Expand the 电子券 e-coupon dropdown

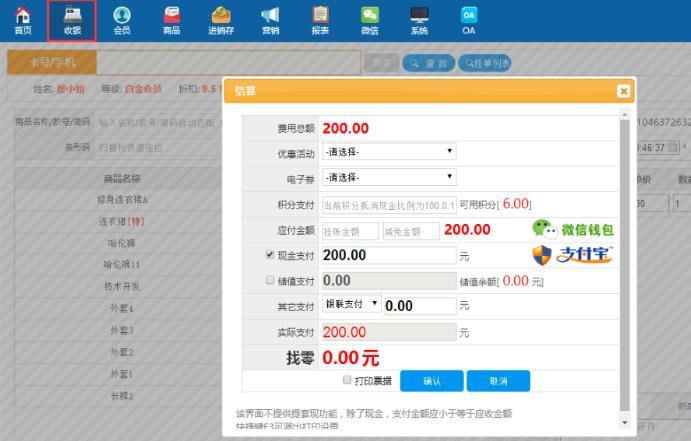click(x=389, y=177)
